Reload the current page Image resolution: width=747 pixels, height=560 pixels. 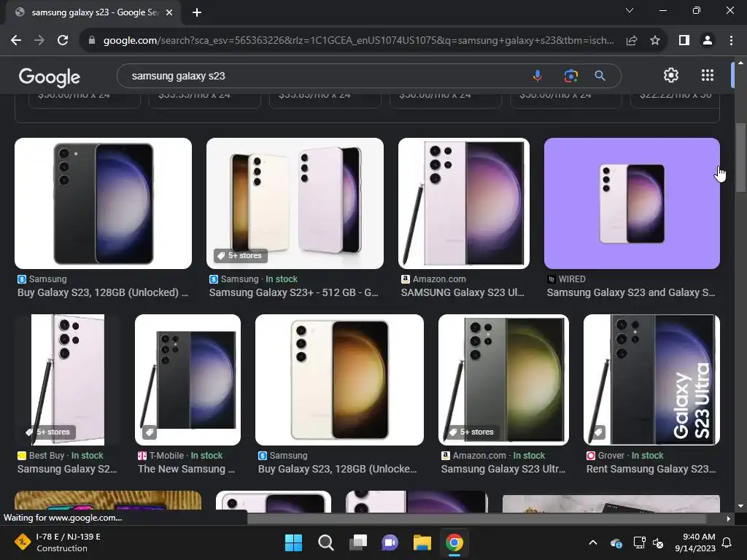tap(63, 41)
